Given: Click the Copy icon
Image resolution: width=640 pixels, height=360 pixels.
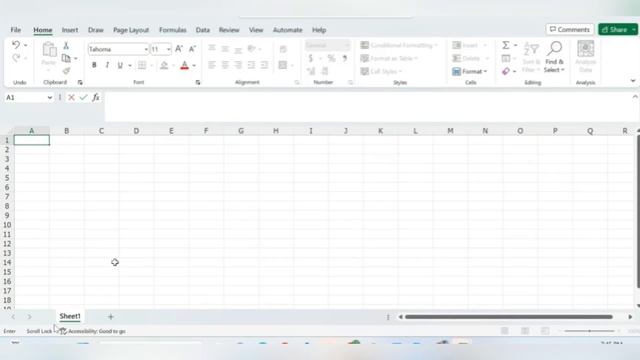Looking at the screenshot, I should (66, 58).
